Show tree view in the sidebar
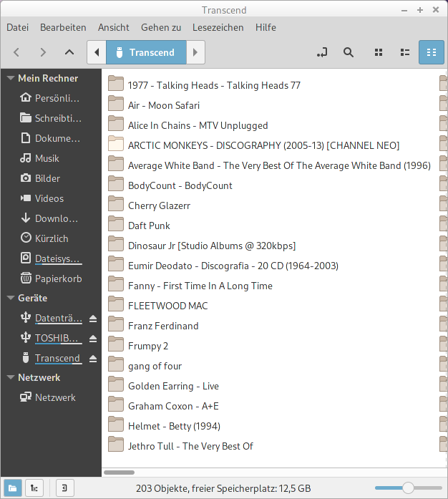Screen dimensions: 448x499 pos(34,488)
